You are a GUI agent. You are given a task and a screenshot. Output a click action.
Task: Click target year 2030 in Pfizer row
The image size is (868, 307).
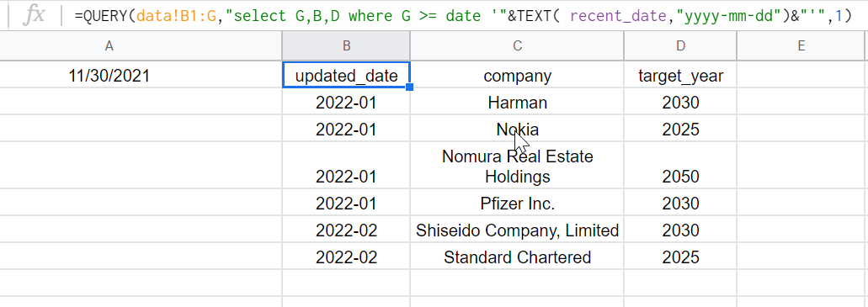[680, 203]
